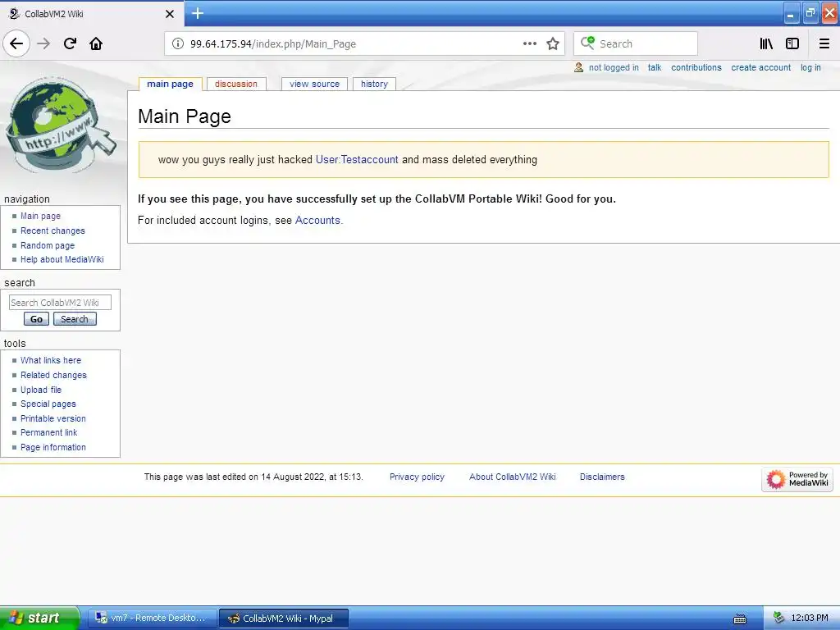Open Related changes tool link
Image resolution: width=840 pixels, height=630 pixels.
click(53, 375)
